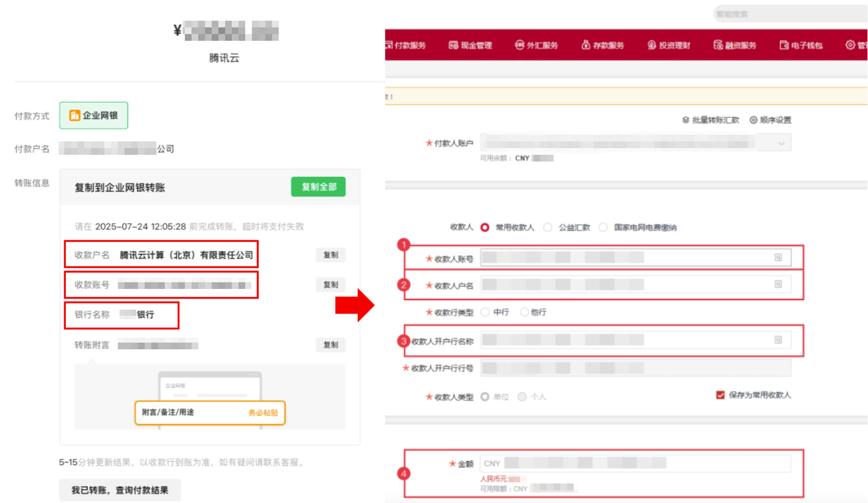Image resolution: width=868 pixels, height=503 pixels.
Task: Click into the 金额 CNY input
Action: [636, 463]
